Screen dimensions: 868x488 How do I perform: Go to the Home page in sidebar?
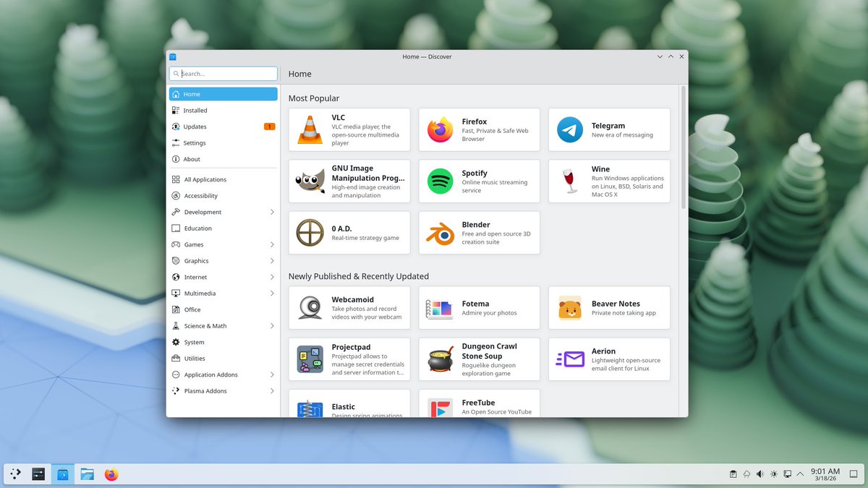pyautogui.click(x=224, y=94)
